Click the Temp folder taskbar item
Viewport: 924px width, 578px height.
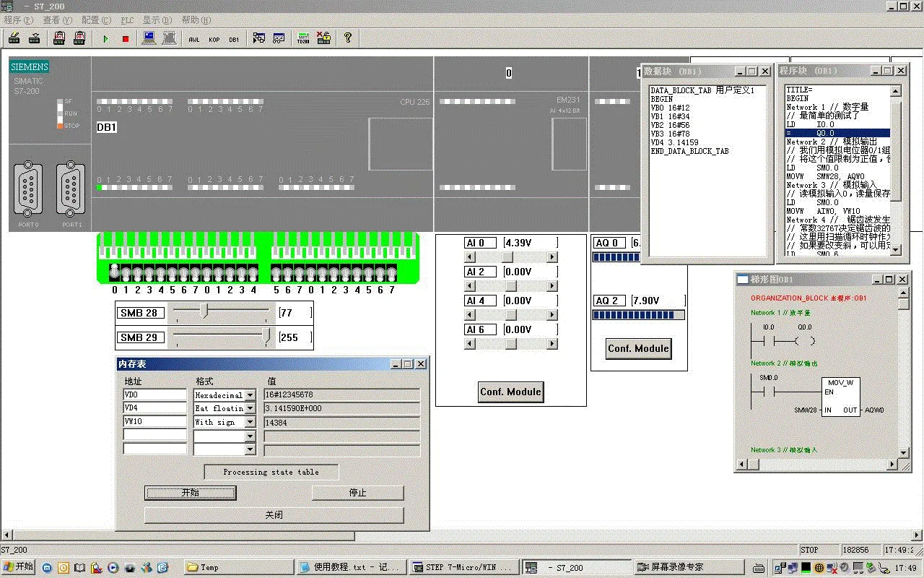click(x=239, y=567)
